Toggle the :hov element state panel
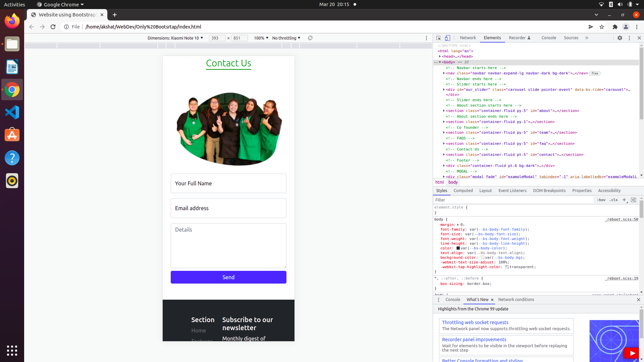Screen dimensions: 644x362 tap(601, 200)
